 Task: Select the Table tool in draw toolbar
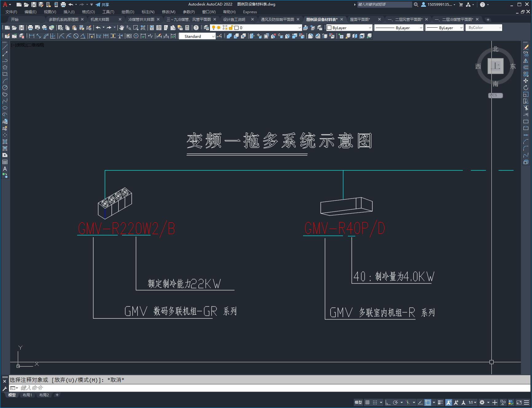[5, 162]
